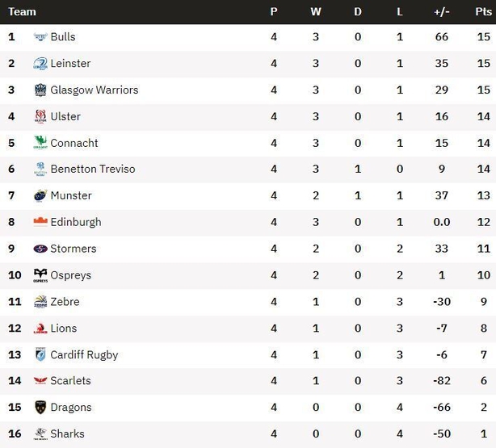Viewport: 496px width, 448px height.
Task: Click the Lions team name
Action: pos(64,329)
